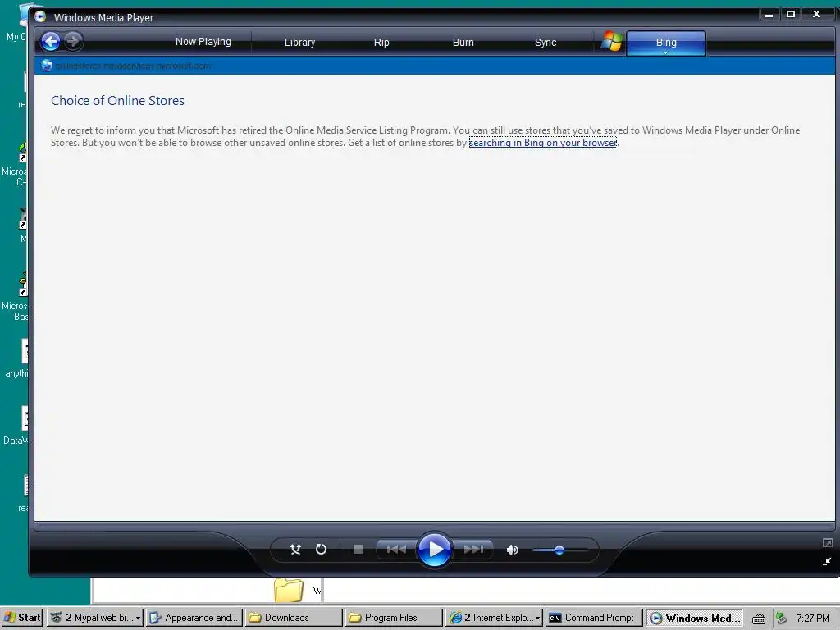Skip to the next track
840x630 pixels.
coord(473,549)
